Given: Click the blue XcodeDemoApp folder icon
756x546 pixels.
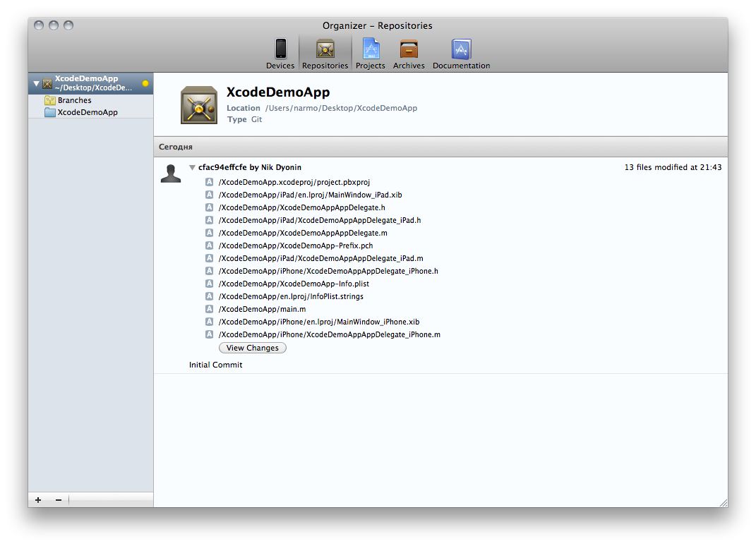Looking at the screenshot, I should click(x=50, y=112).
